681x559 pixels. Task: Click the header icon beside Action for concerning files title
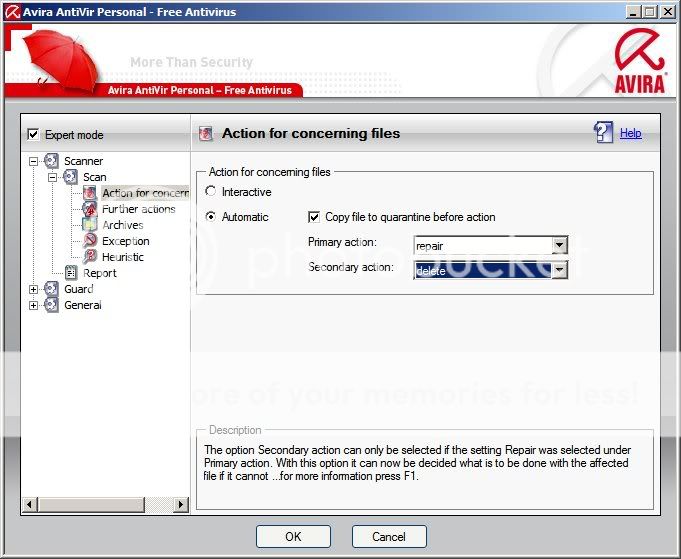tap(205, 133)
